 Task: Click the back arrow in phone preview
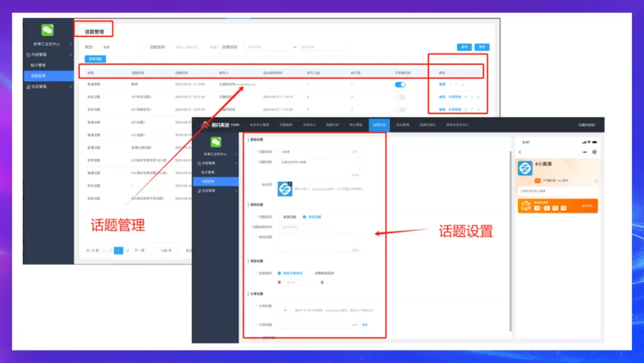click(520, 152)
